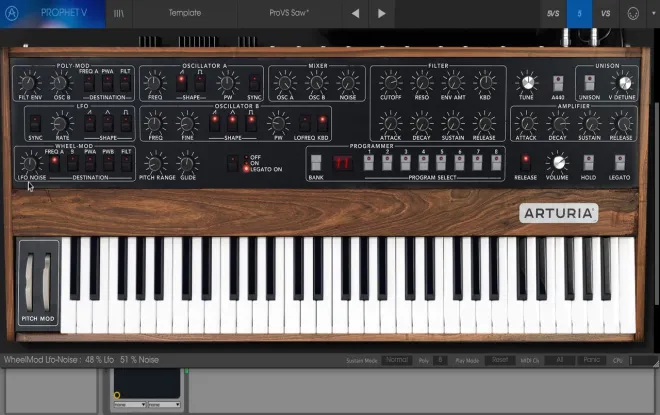This screenshot has width=660, height=415.
Task: Open the ProVS Saw preset name list
Action: pyautogui.click(x=289, y=13)
